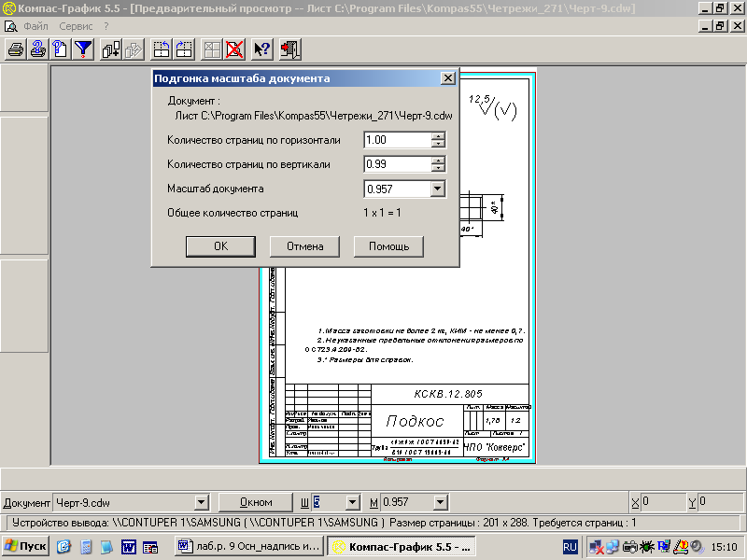Image resolution: width=747 pixels, height=560 pixels.
Task: Click the Print icon in toolbar
Action: tap(16, 49)
